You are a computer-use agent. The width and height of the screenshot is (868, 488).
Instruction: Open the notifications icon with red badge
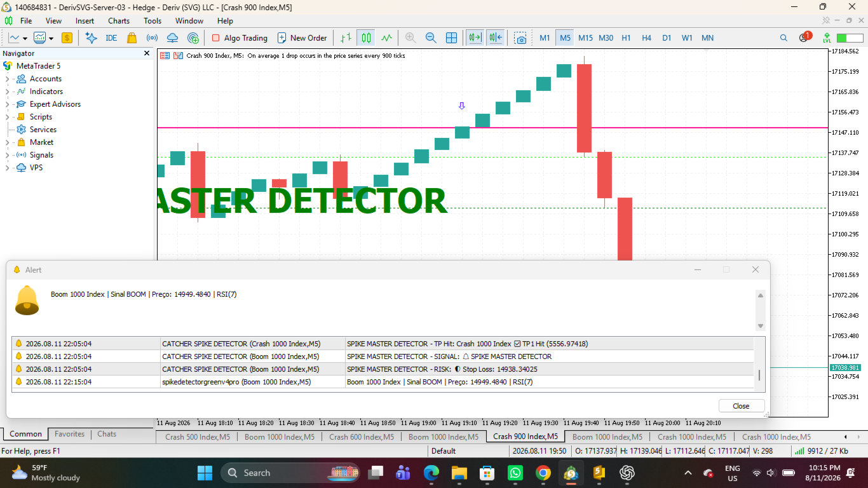pos(804,37)
